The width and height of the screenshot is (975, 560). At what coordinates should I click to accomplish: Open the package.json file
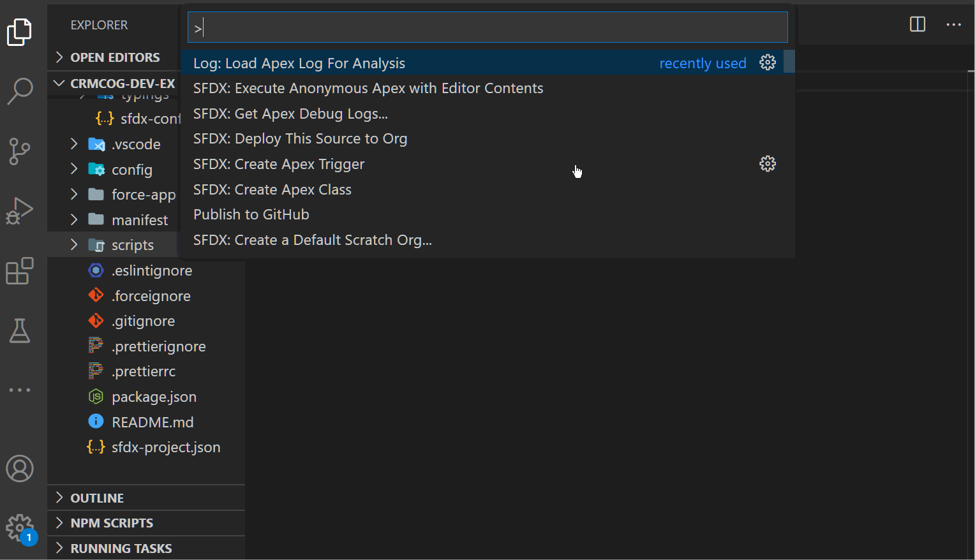click(x=154, y=397)
